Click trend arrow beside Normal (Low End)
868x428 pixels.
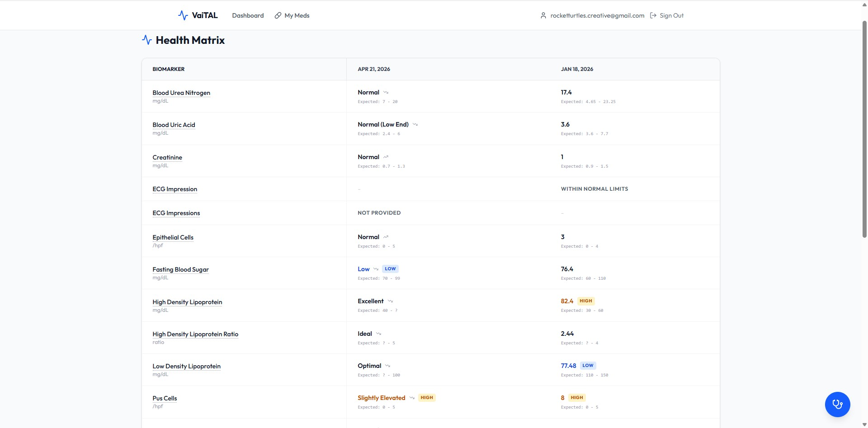pyautogui.click(x=415, y=124)
